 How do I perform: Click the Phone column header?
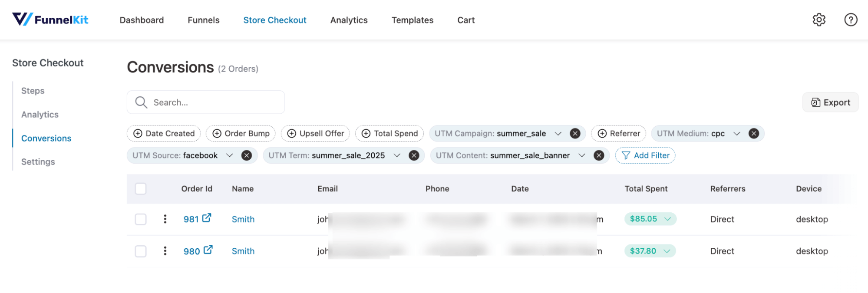pyautogui.click(x=437, y=189)
